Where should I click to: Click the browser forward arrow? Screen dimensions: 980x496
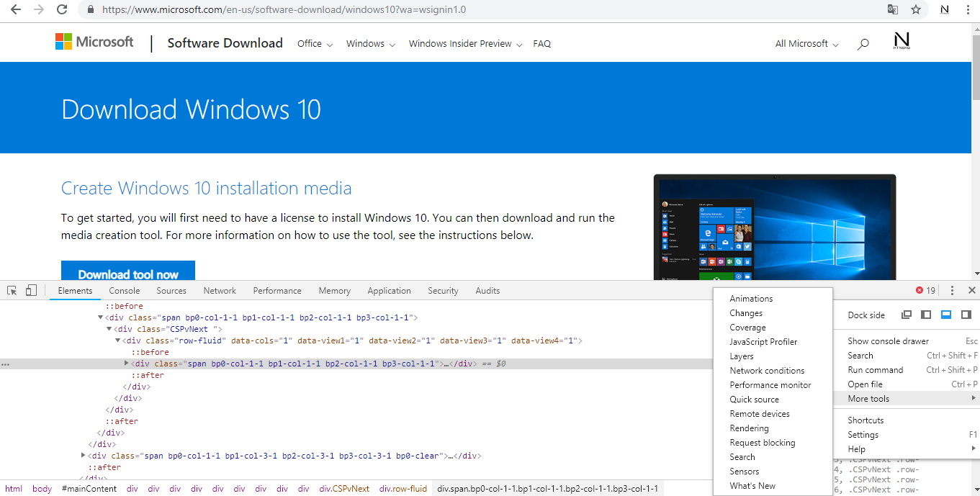[39, 10]
